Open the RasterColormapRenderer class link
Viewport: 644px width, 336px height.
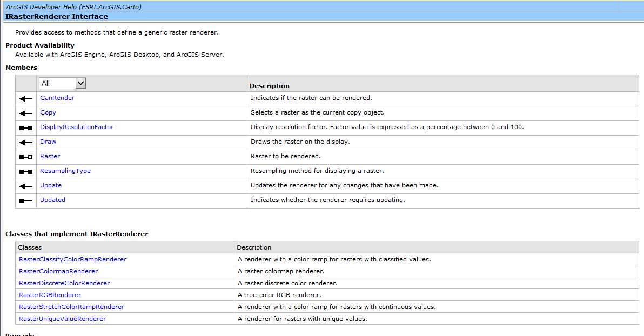58,271
